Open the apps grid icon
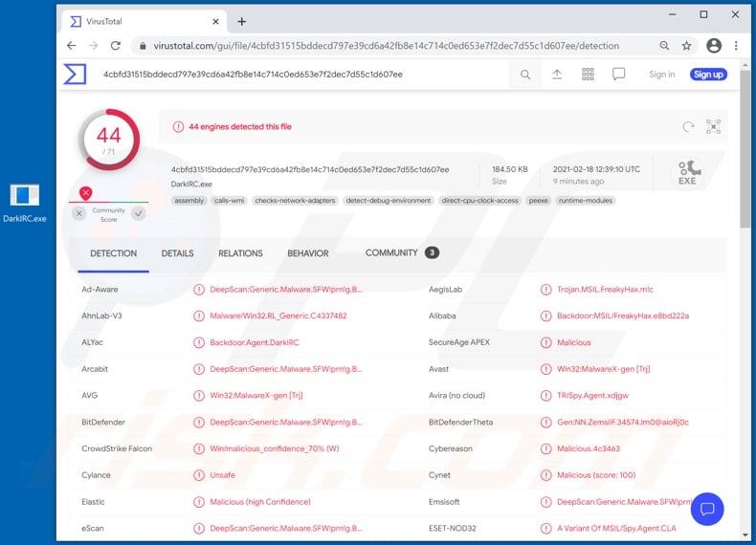 pyautogui.click(x=588, y=75)
